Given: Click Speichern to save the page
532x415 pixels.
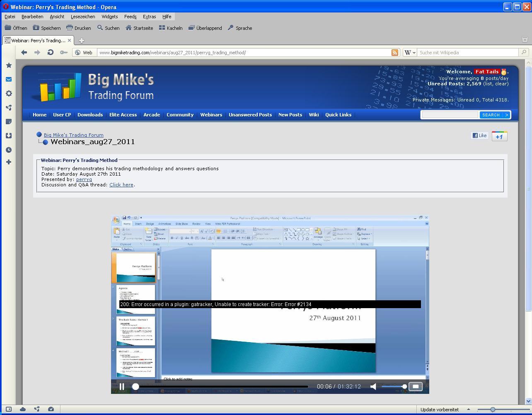Looking at the screenshot, I should point(47,28).
